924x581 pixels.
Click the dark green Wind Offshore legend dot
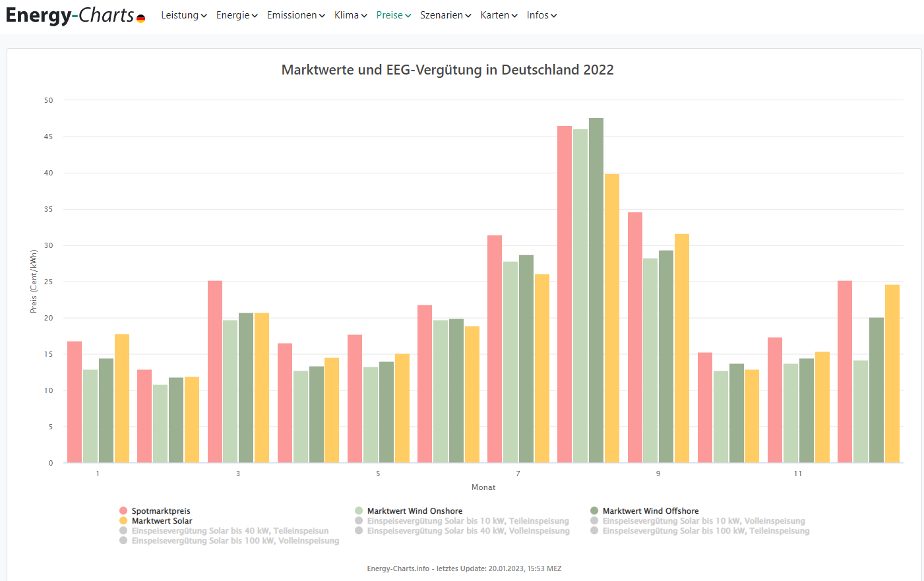[x=594, y=511]
